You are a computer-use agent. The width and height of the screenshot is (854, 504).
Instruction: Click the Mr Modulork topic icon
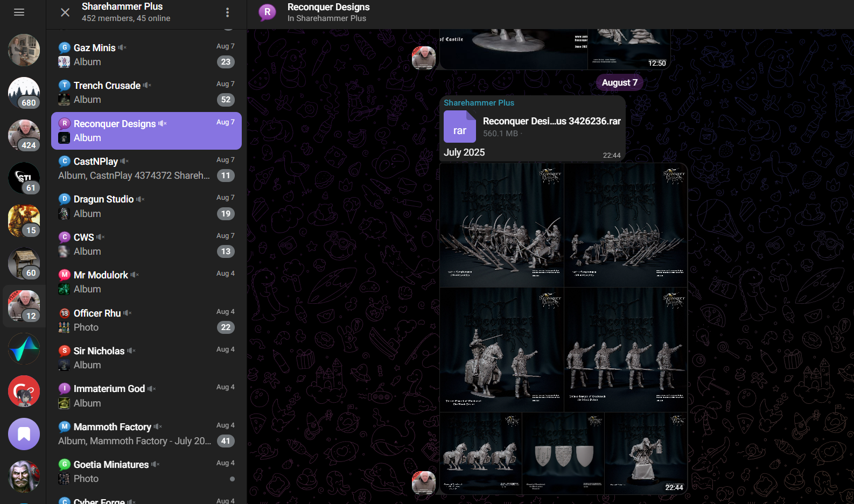coord(64,275)
